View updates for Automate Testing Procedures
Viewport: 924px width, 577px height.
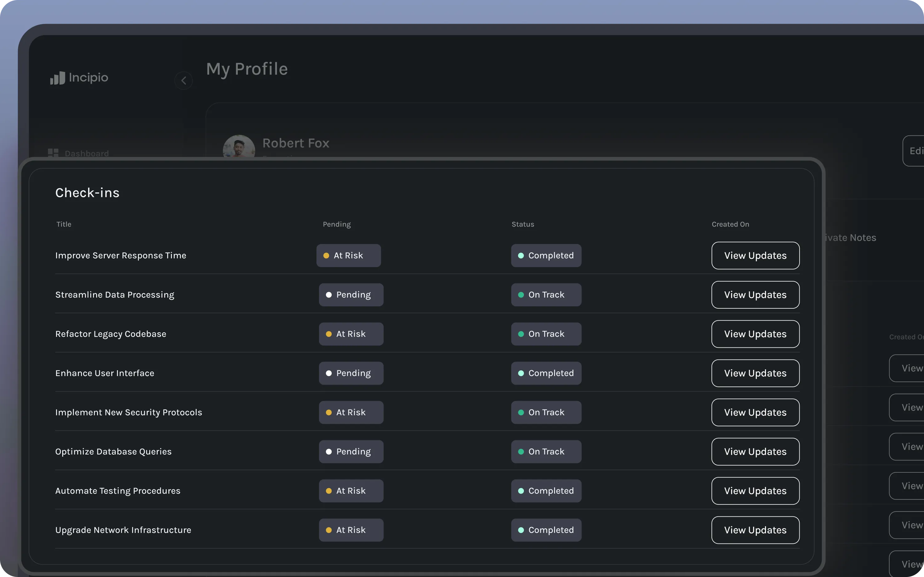pos(755,491)
